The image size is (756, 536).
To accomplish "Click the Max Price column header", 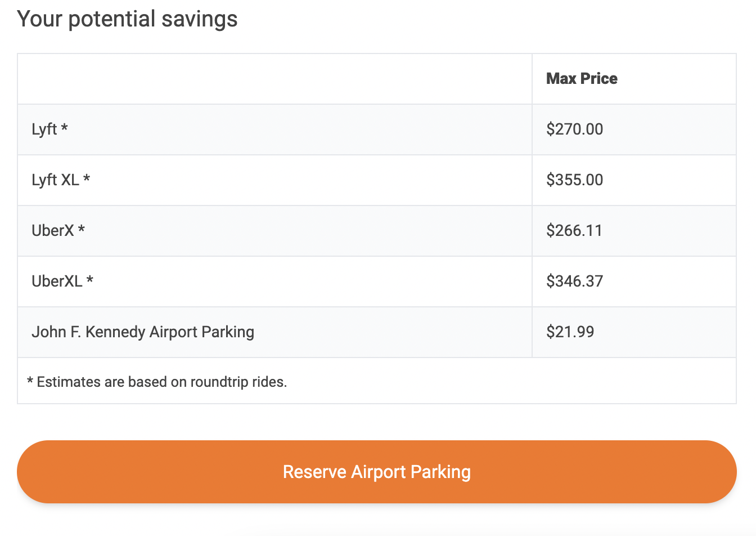I will [x=582, y=79].
